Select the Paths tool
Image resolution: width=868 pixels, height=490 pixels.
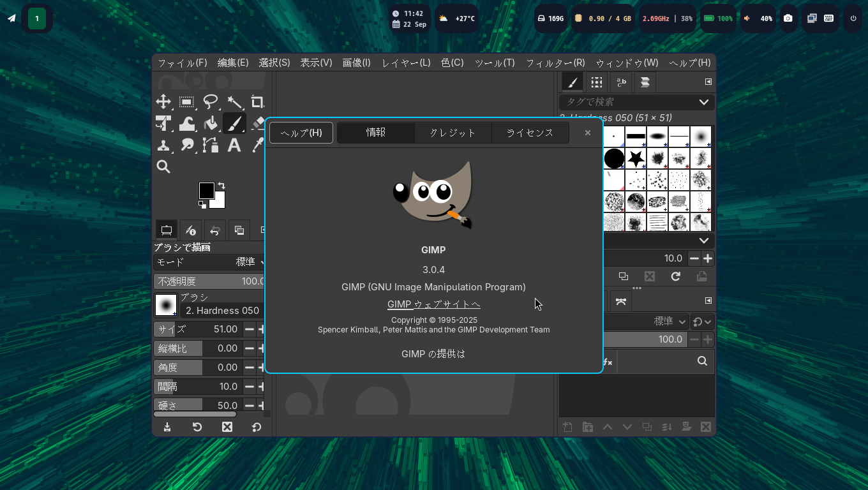[211, 145]
